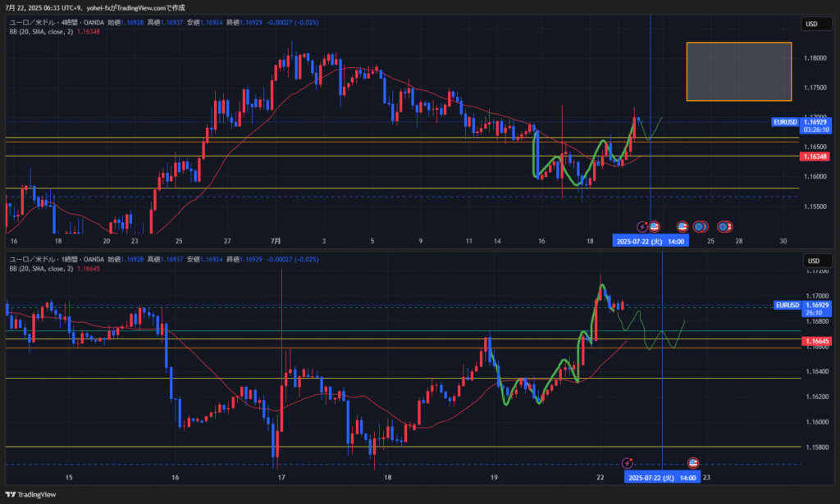The image size is (840, 504).
Task: Click the 7月 date label on the time axis
Action: [x=276, y=241]
